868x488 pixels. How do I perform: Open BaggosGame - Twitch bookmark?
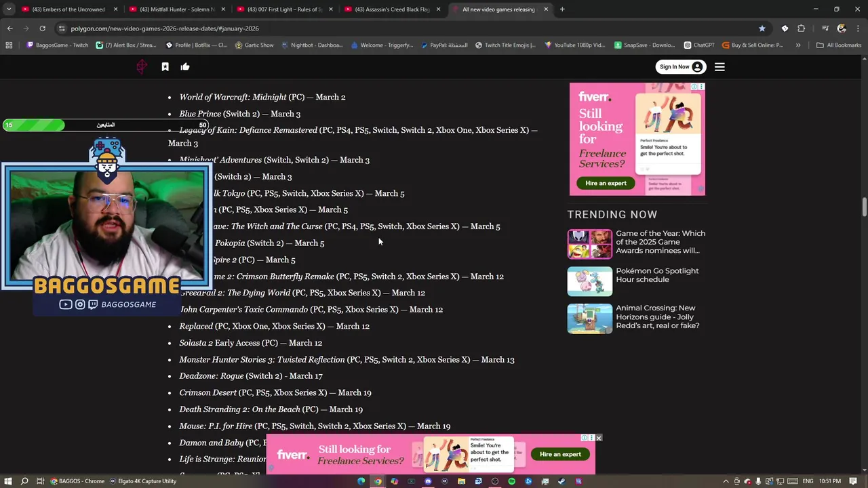pos(58,45)
